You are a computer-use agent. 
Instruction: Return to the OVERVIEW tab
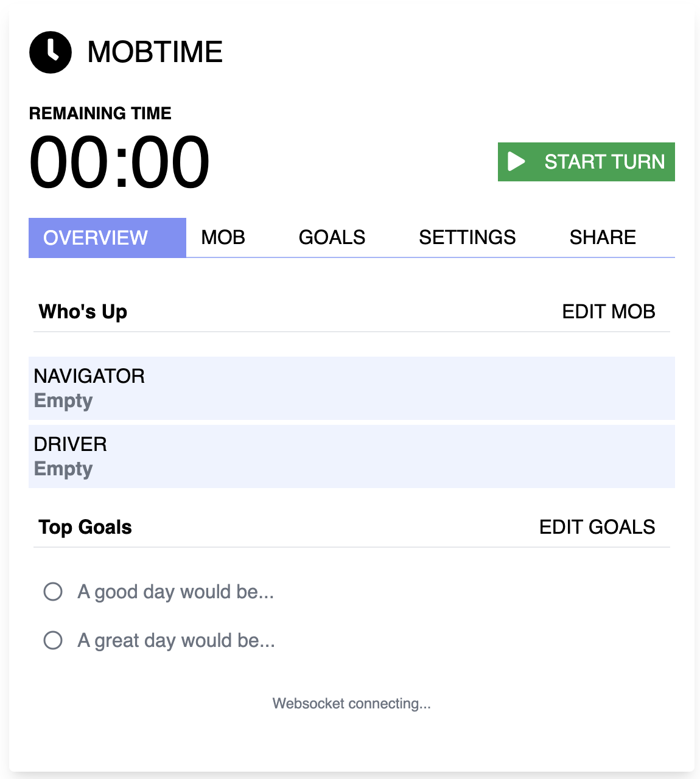tap(107, 237)
